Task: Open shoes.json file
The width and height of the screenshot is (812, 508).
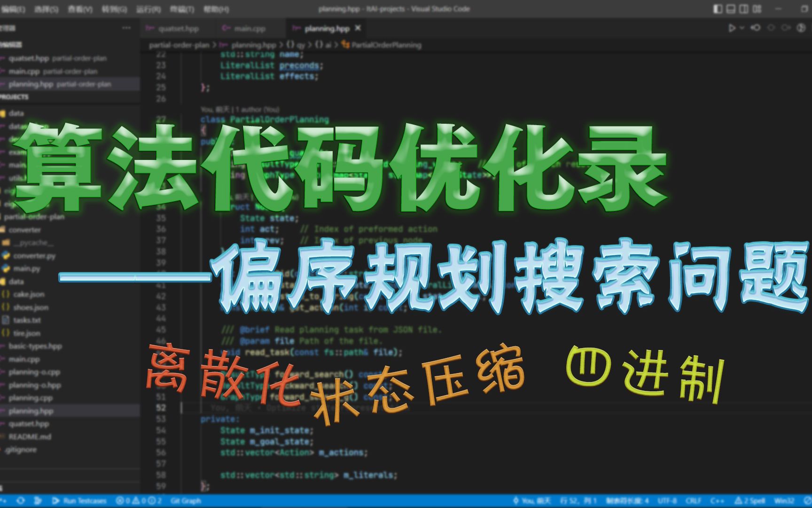Action: (x=70, y=308)
